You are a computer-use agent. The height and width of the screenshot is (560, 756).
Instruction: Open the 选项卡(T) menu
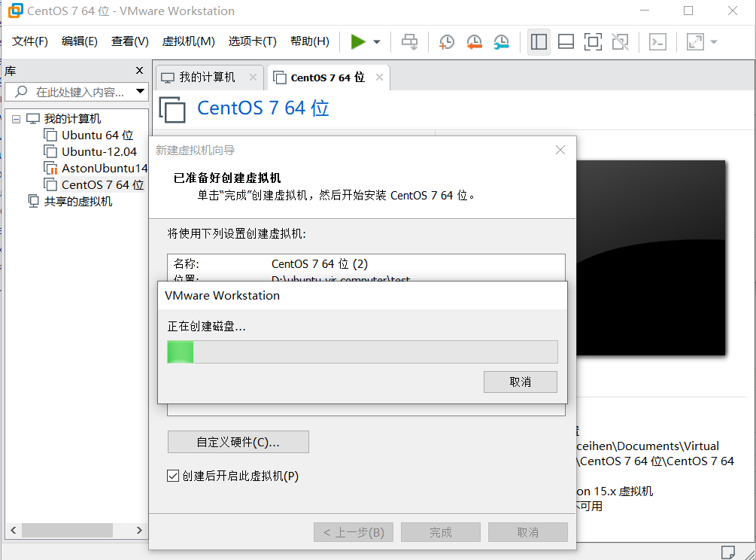pos(252,41)
